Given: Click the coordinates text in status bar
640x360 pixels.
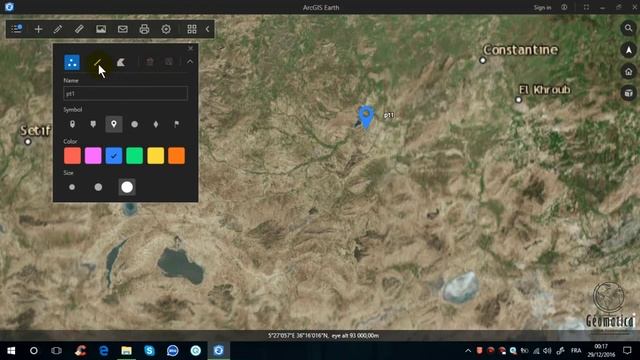Looking at the screenshot, I should point(323,336).
